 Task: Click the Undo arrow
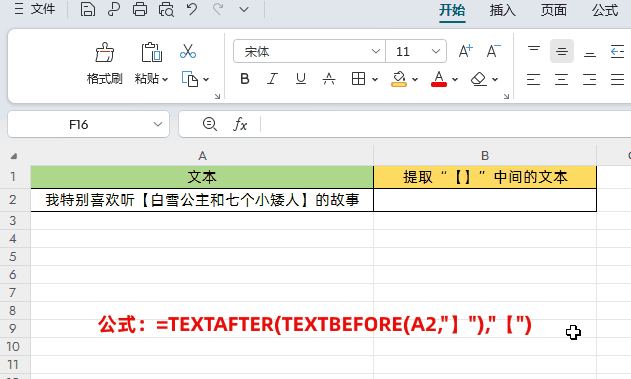[192, 9]
